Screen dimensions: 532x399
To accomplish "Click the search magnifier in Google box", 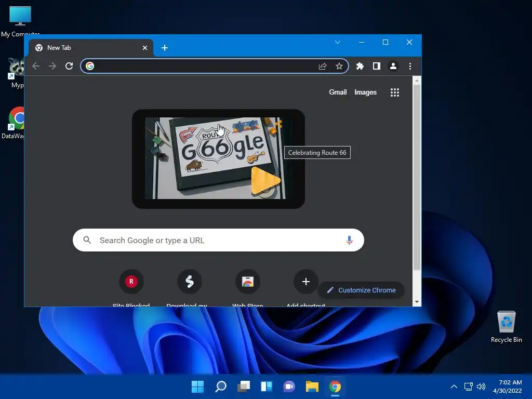I will 87,240.
